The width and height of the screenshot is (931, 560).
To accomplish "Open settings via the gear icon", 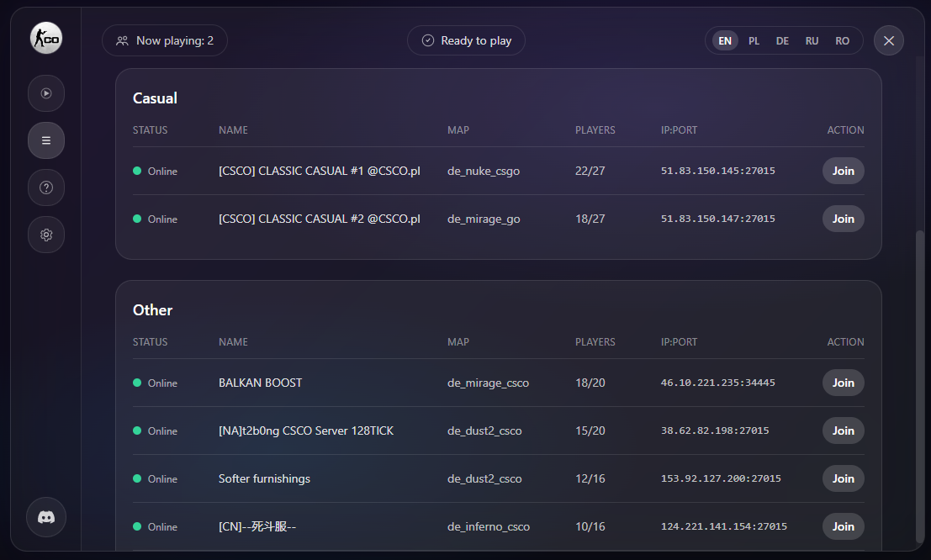I will pos(46,235).
